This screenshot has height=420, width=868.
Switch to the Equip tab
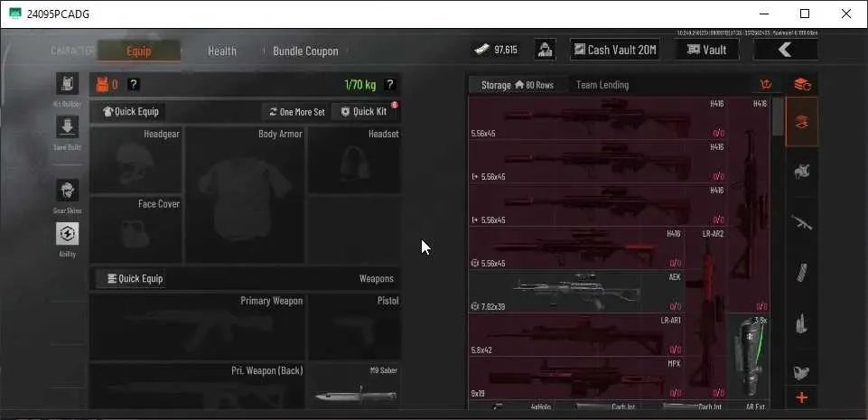pos(138,51)
